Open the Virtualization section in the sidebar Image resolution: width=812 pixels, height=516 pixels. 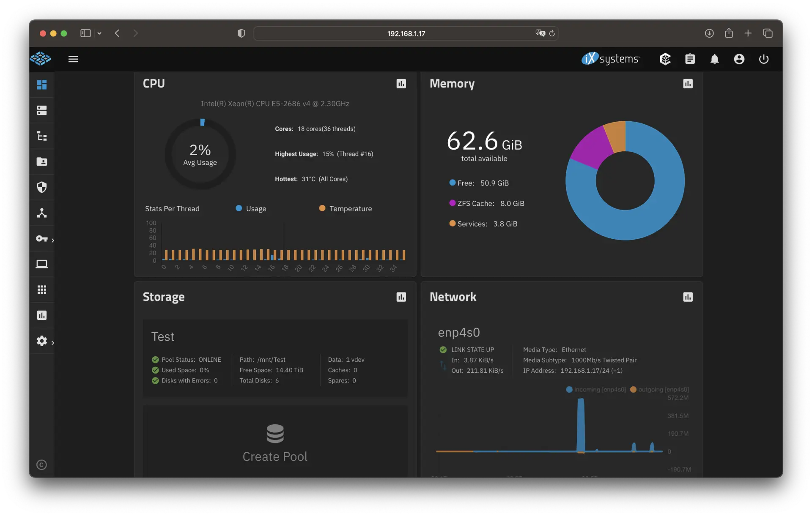coord(42,264)
